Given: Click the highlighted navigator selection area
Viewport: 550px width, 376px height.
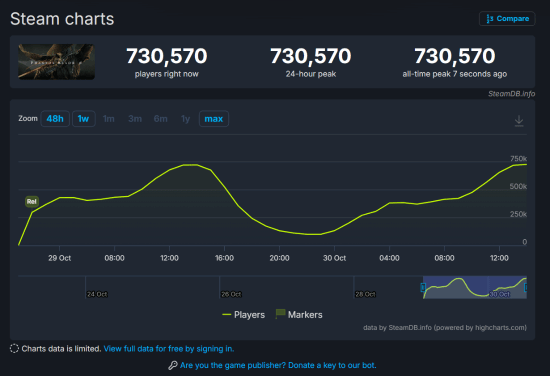Looking at the screenshot, I should tap(475, 288).
